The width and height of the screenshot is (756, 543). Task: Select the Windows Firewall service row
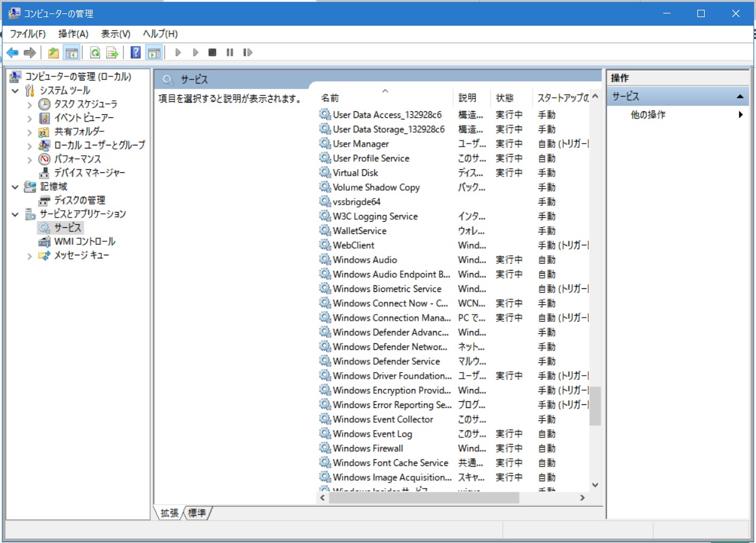[x=368, y=448]
